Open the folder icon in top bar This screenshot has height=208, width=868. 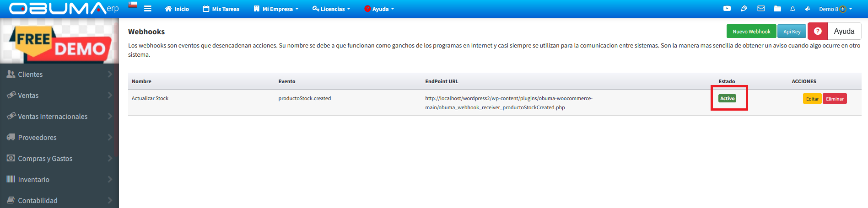pos(777,9)
